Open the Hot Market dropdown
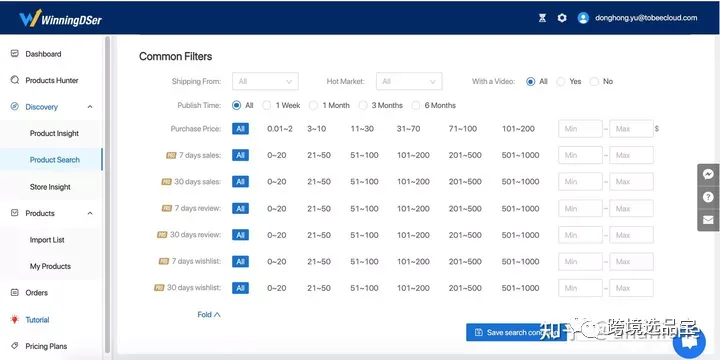Viewport: 720px width, 360px height. click(x=409, y=81)
